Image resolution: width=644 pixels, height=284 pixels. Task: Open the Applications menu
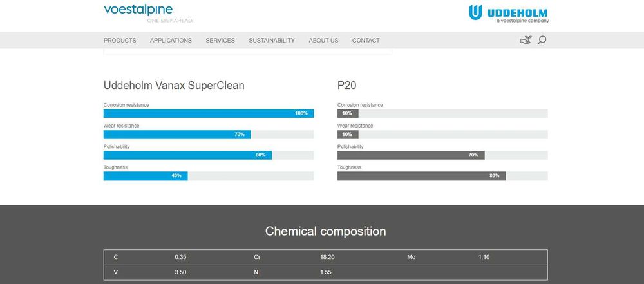click(x=171, y=40)
